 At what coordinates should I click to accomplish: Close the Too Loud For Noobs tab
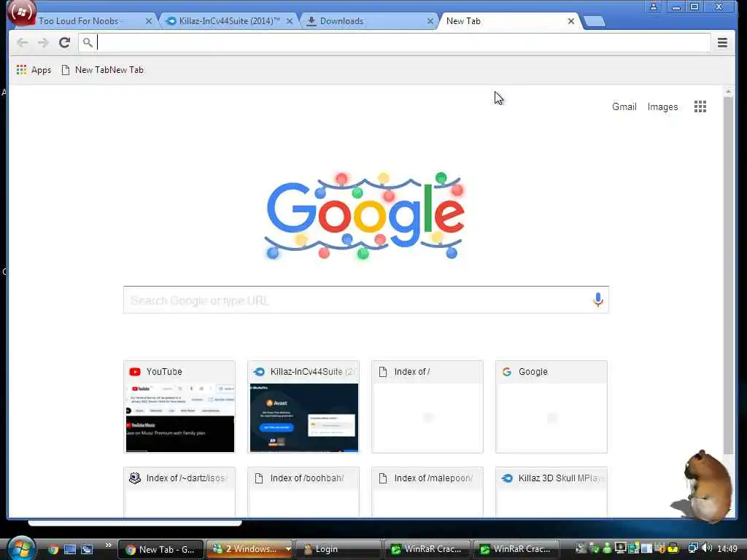pos(149,21)
